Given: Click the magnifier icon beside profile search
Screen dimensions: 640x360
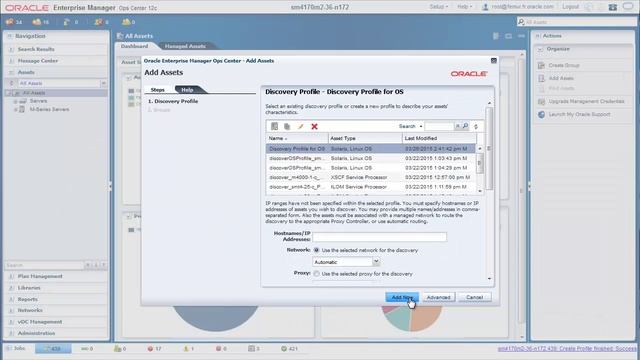Looking at the screenshot, I should pyautogui.click(x=465, y=126).
